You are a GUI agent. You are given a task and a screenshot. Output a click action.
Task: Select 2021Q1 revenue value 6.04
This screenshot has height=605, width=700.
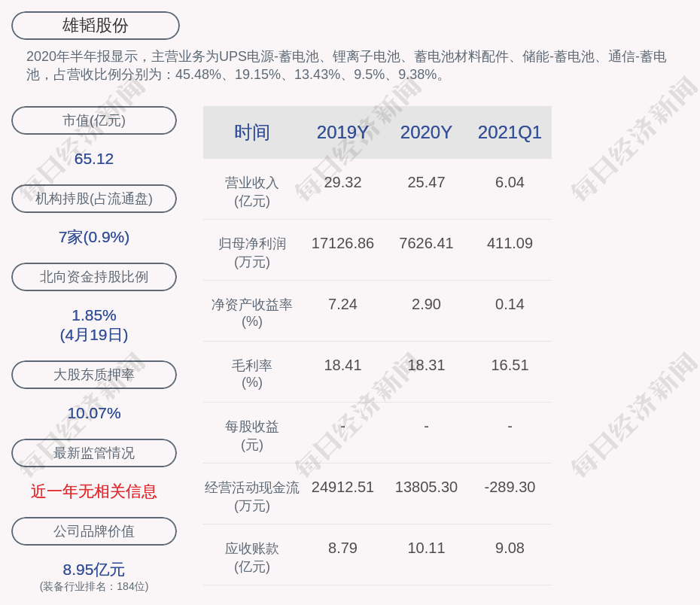point(510,183)
